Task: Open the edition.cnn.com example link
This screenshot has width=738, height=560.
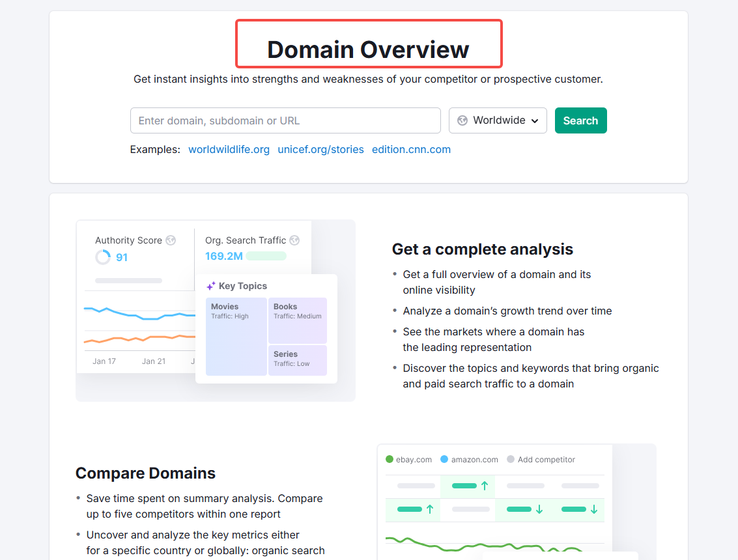Action: pos(411,149)
